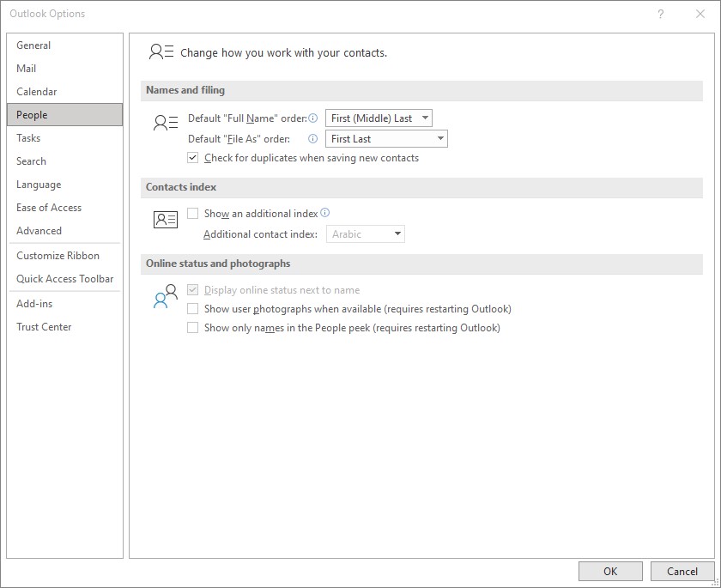Open the Additional contact index Arabic dropdown
Screen dimensions: 721x588
tap(366, 234)
